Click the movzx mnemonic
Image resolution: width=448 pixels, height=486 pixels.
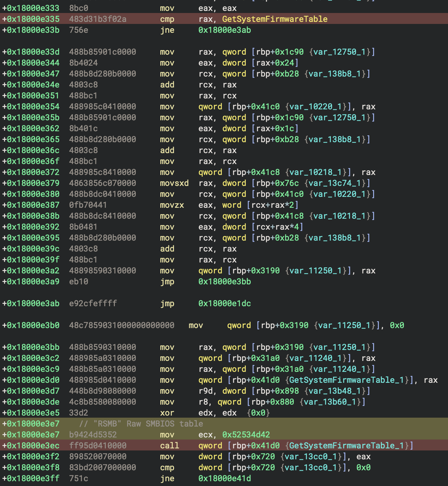tap(172, 205)
